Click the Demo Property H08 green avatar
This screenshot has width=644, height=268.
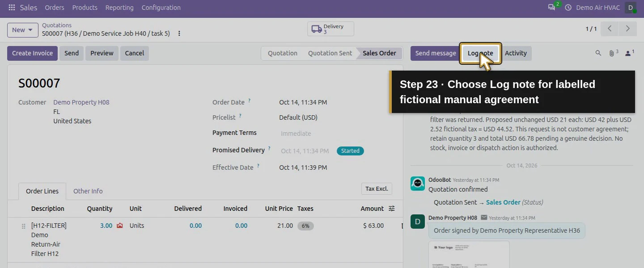point(418,222)
